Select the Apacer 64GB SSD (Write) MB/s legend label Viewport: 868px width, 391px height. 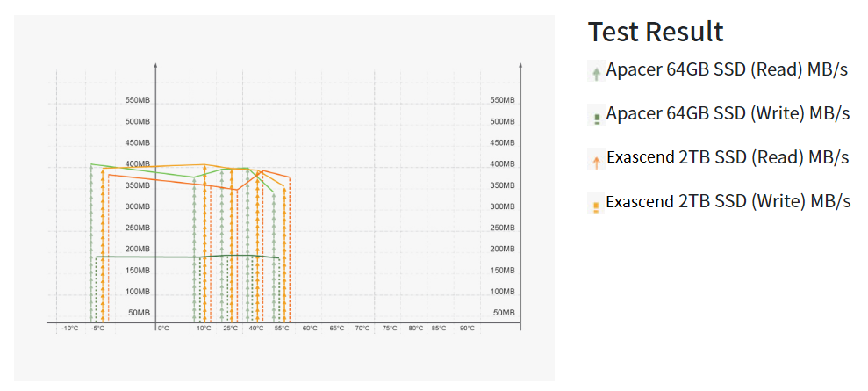[x=728, y=113]
